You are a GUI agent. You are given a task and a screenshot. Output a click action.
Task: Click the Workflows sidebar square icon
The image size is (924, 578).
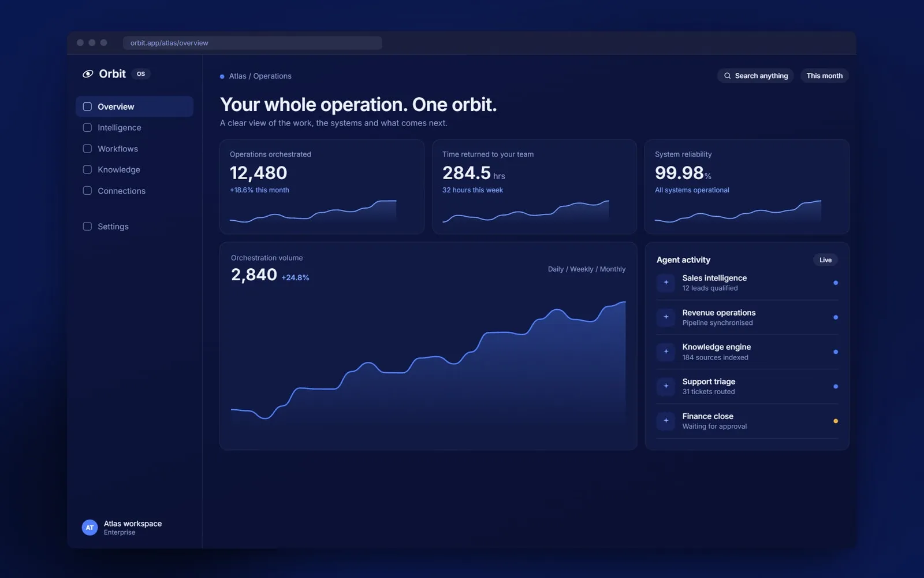pos(87,149)
